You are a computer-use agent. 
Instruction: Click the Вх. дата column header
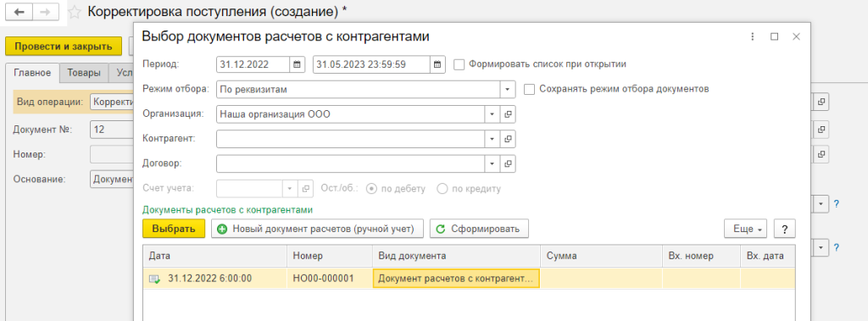768,257
